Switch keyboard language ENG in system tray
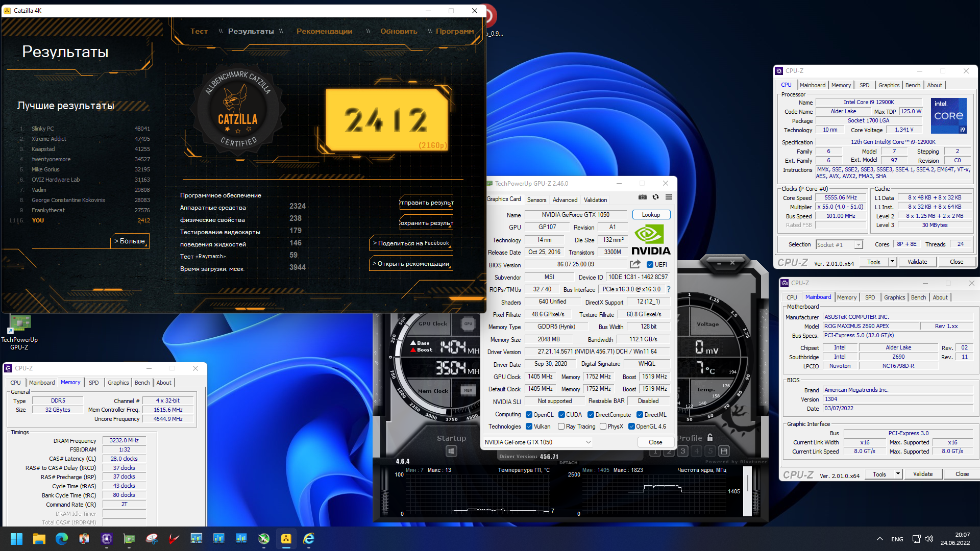The image size is (980, 551). (897, 539)
